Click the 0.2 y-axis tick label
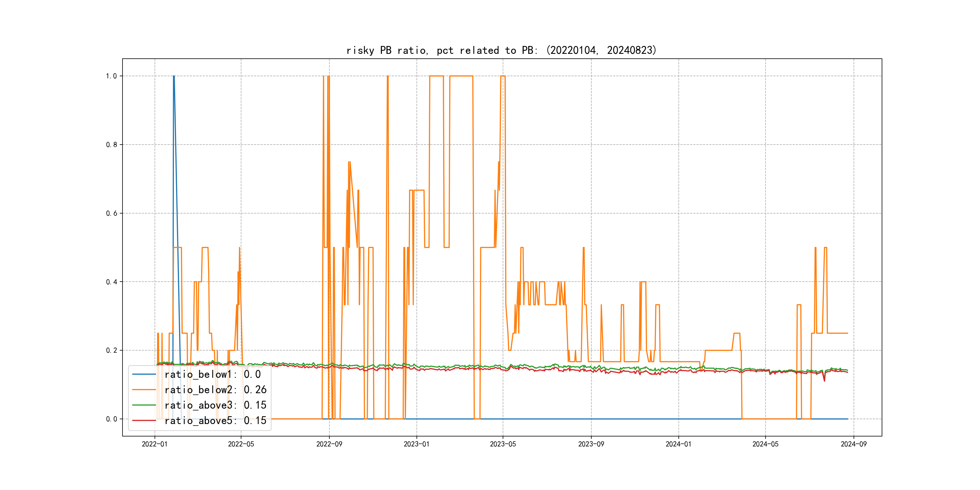The image size is (980, 490). [111, 350]
